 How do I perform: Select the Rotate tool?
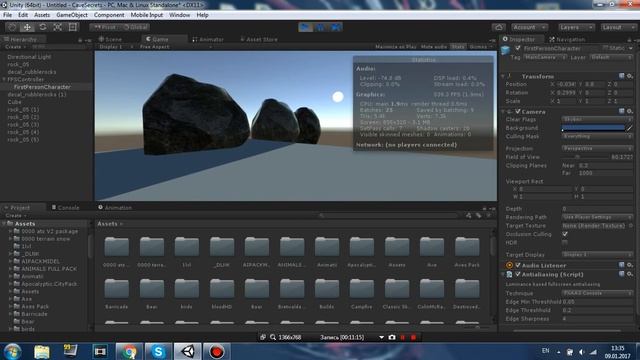(x=42, y=27)
